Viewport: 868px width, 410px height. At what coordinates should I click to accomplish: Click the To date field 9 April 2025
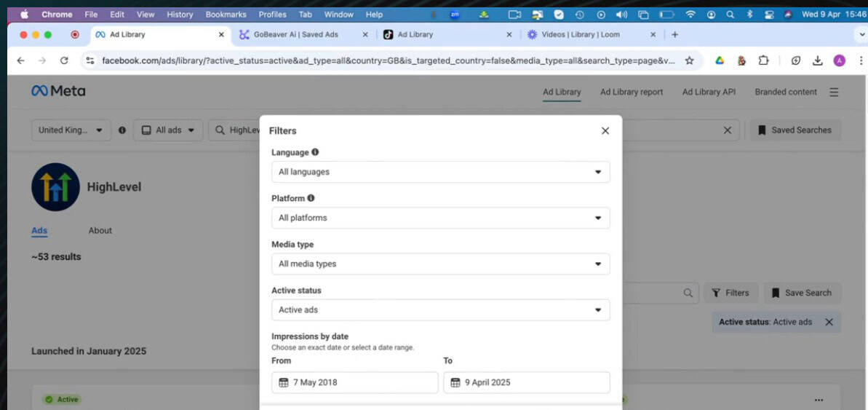tap(527, 382)
